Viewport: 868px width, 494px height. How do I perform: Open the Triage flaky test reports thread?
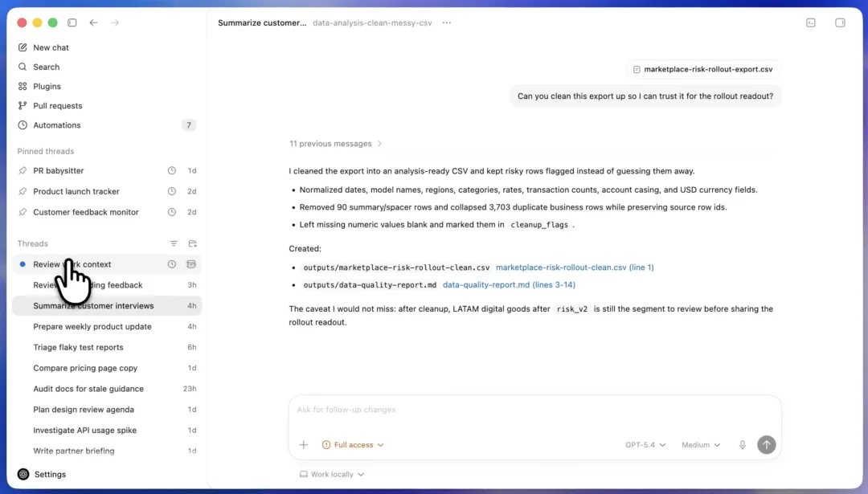(x=107, y=347)
